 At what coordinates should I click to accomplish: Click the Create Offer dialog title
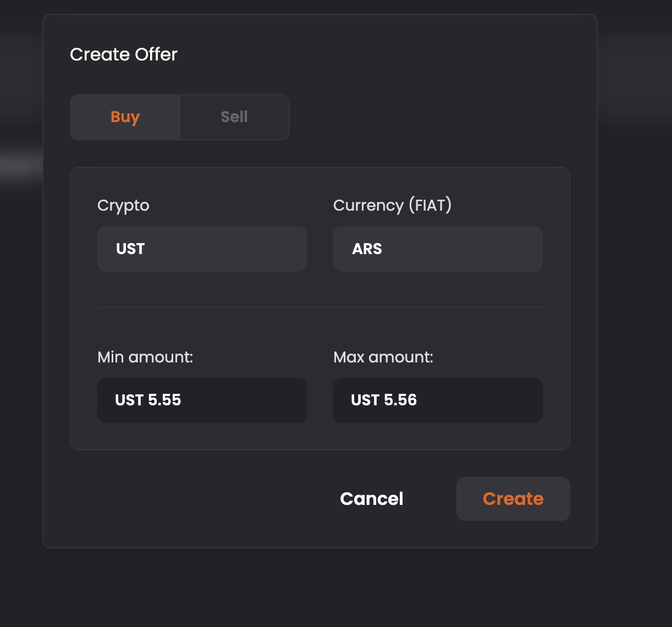(124, 54)
